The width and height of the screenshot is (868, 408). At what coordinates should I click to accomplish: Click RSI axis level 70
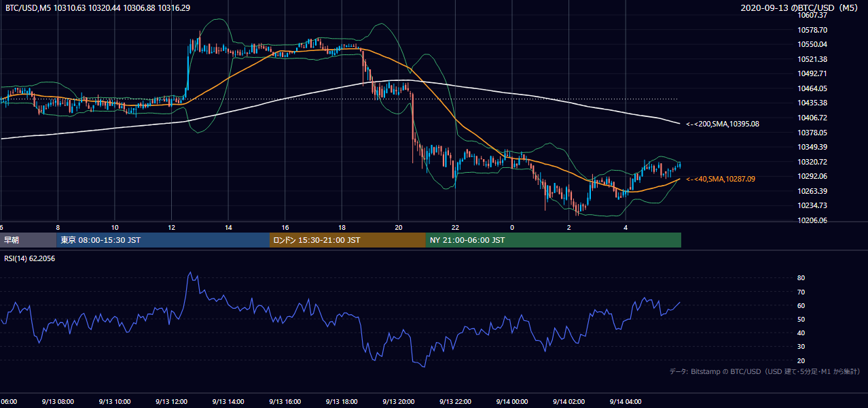tap(801, 292)
